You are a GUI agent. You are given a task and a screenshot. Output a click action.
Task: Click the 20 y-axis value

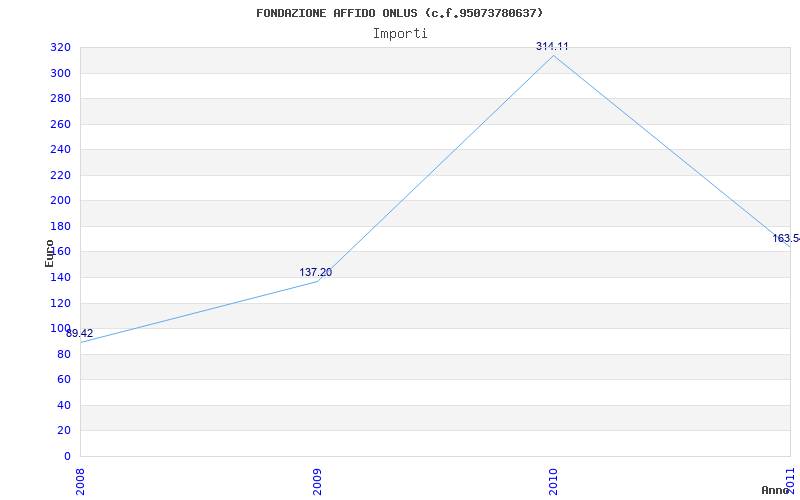coord(64,431)
